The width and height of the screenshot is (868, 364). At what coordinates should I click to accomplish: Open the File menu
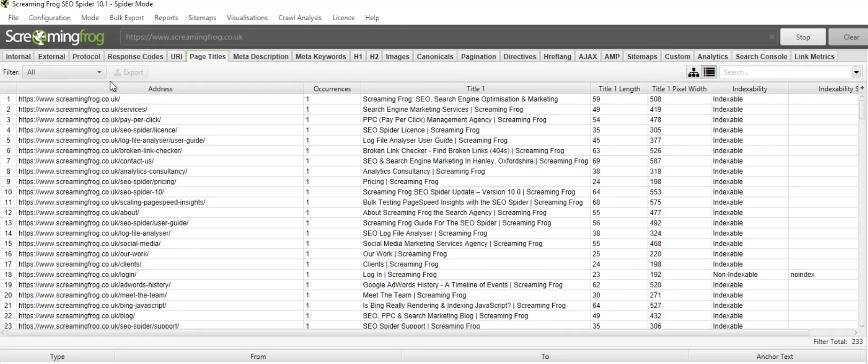(13, 17)
